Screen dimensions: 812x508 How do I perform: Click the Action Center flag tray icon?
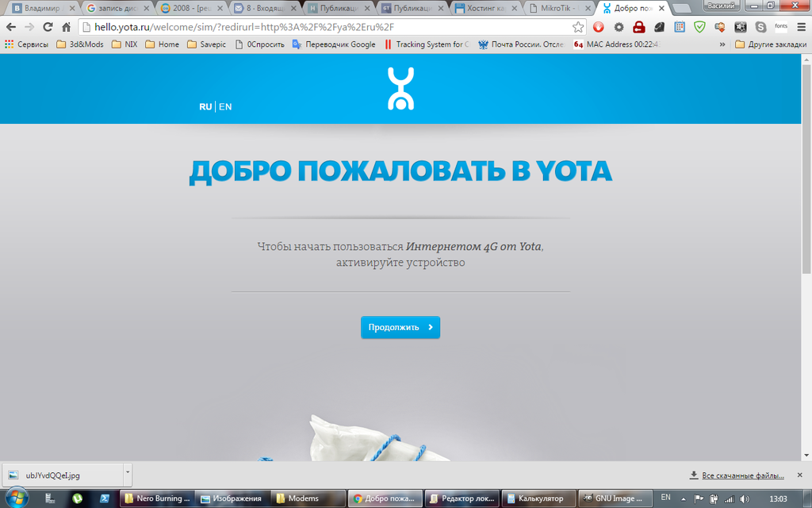point(699,499)
